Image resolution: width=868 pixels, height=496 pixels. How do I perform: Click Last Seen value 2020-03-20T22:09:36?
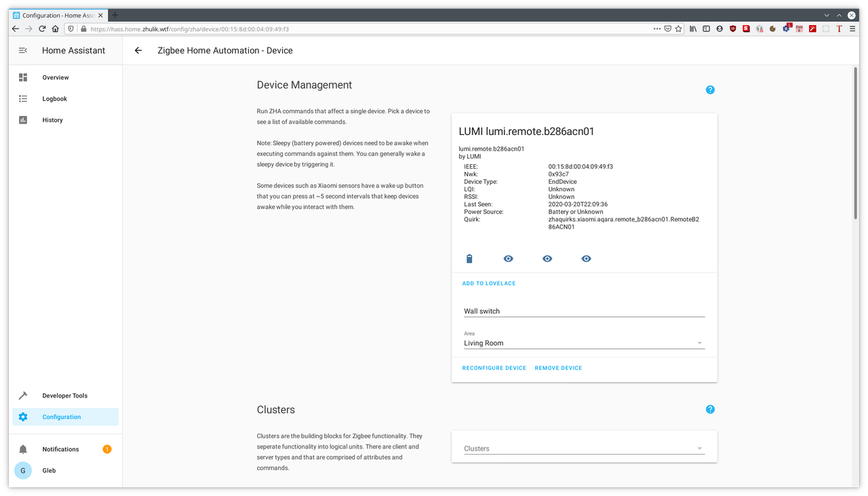(578, 204)
